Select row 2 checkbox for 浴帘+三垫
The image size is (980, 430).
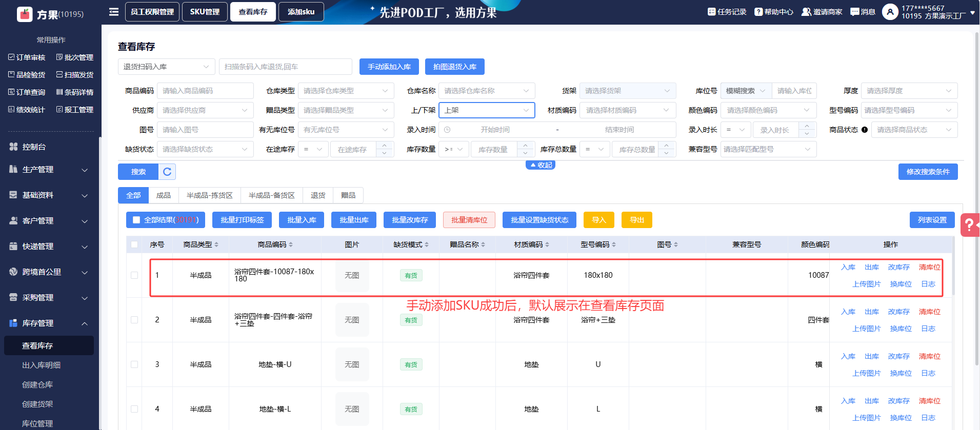click(134, 320)
